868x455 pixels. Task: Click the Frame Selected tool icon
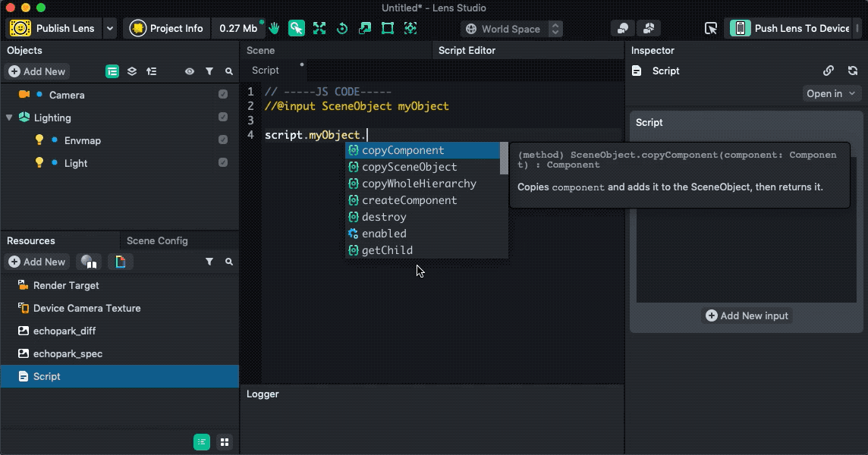[x=410, y=28]
